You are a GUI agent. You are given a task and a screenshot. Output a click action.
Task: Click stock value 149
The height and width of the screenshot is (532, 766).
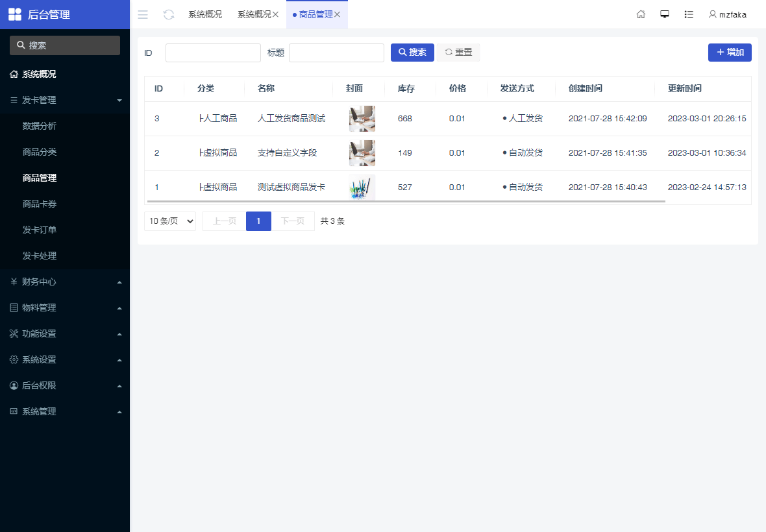405,152
